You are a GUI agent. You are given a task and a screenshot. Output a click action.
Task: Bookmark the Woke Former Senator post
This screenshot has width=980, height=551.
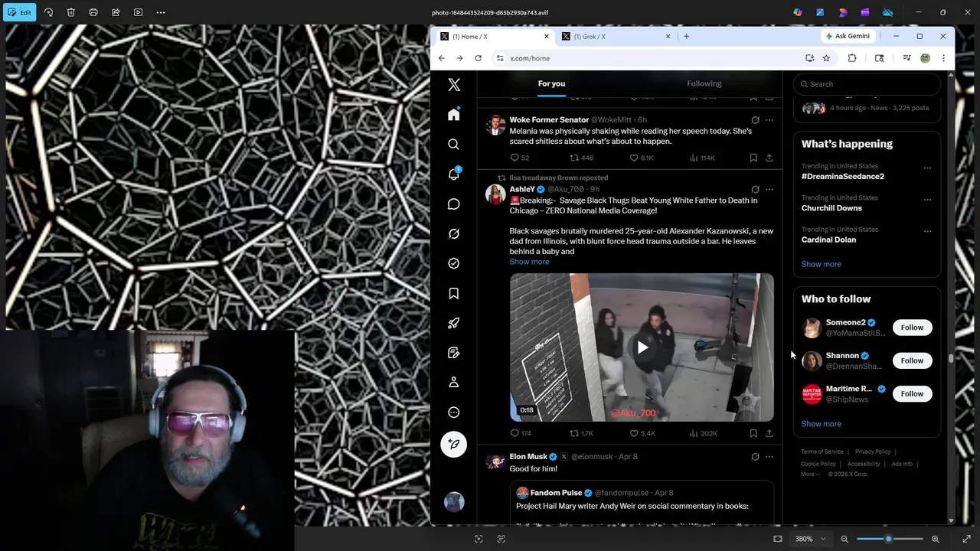click(753, 158)
